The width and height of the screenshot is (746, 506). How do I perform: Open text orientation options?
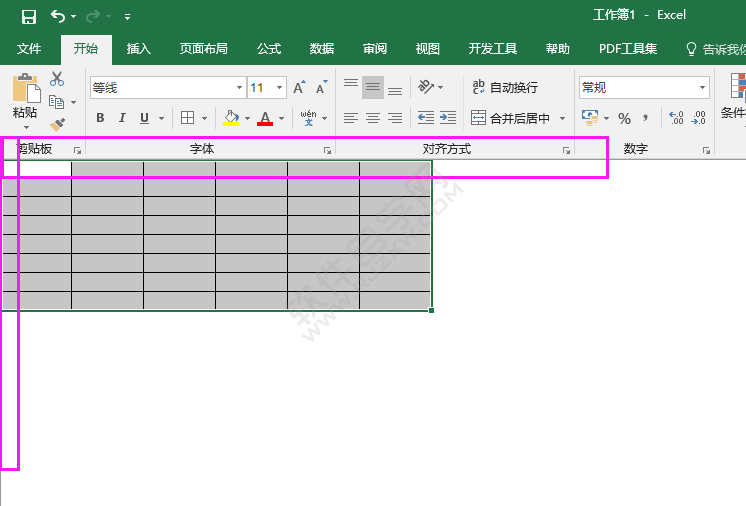(430, 87)
